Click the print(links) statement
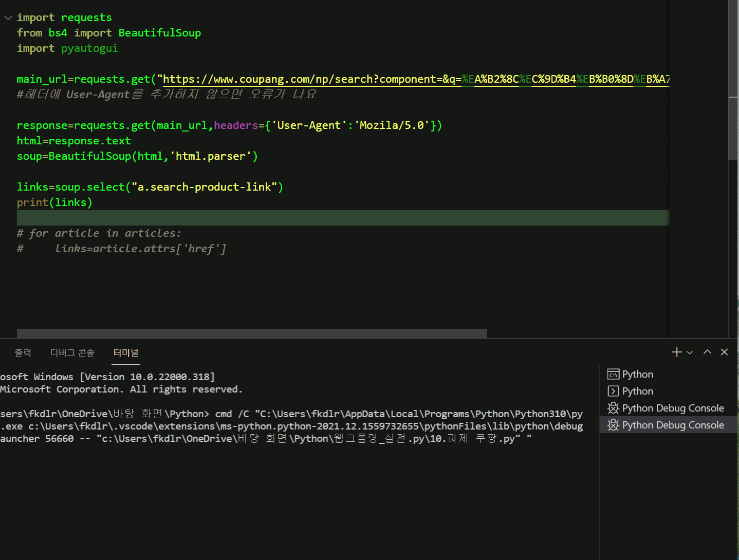739x560 pixels. [54, 202]
